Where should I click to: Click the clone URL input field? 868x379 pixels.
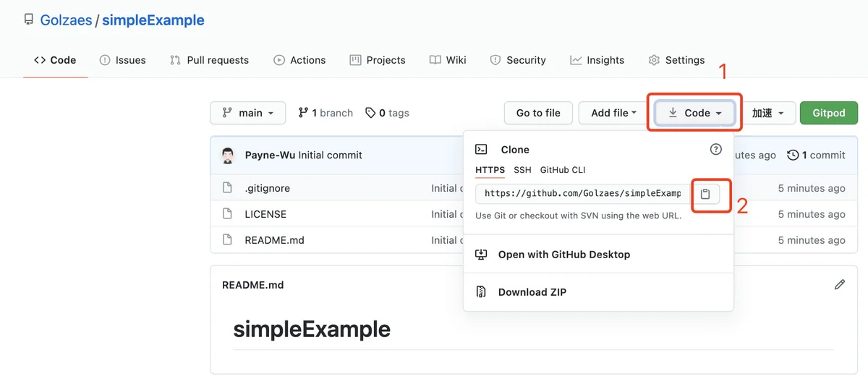tap(583, 194)
